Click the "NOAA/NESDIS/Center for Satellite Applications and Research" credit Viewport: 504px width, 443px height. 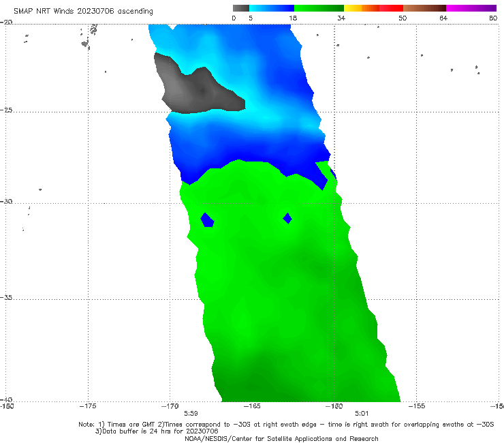pyautogui.click(x=281, y=439)
